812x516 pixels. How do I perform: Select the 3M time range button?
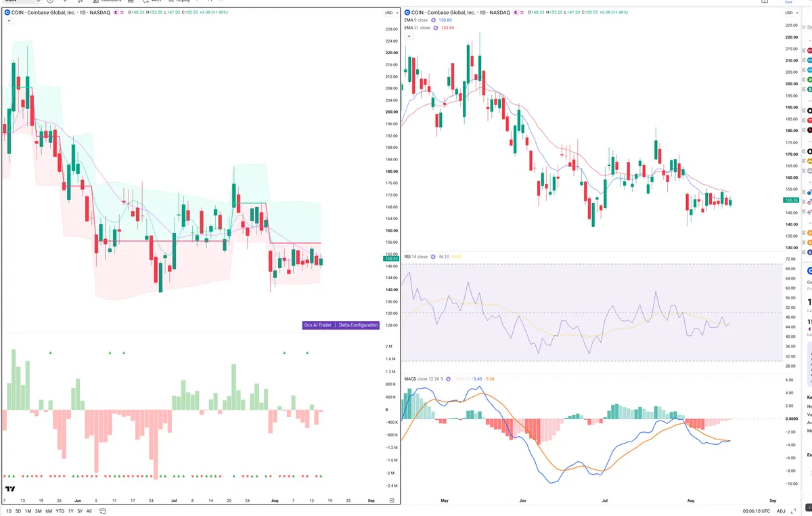coord(38,511)
